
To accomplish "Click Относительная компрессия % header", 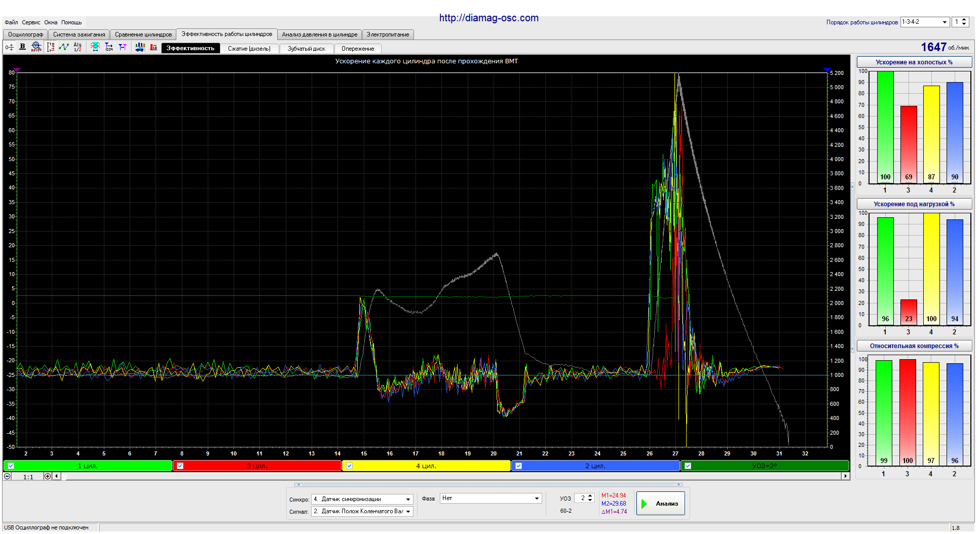I will pyautogui.click(x=914, y=346).
